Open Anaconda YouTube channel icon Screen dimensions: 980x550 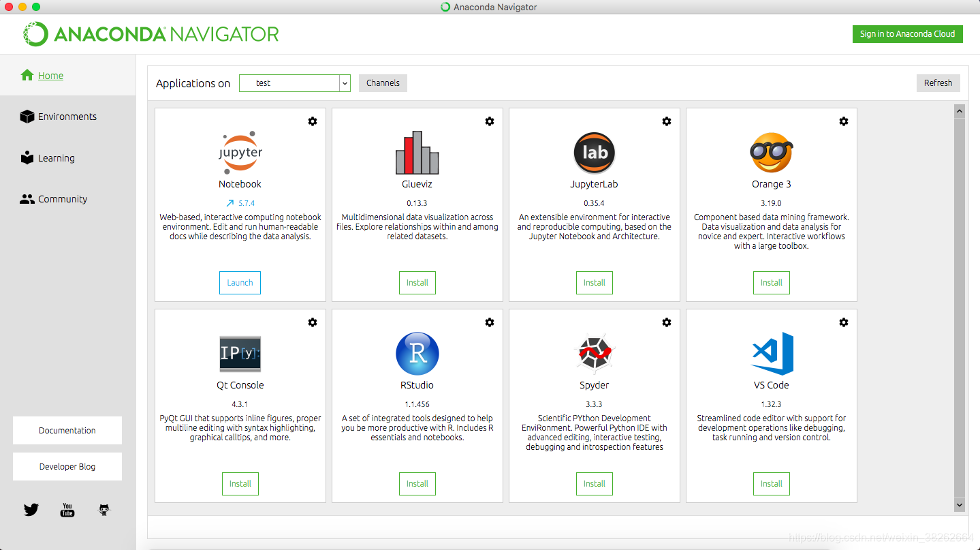coord(67,510)
